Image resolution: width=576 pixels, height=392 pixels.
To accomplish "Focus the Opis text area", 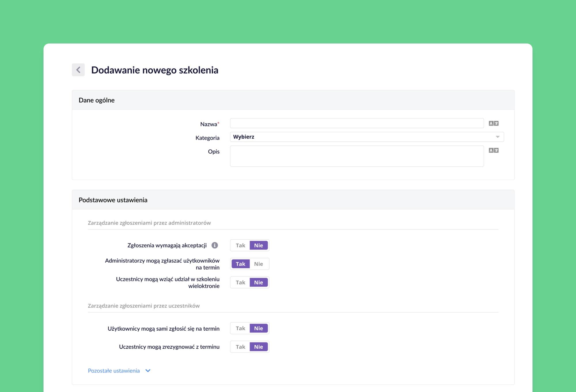I will (357, 156).
